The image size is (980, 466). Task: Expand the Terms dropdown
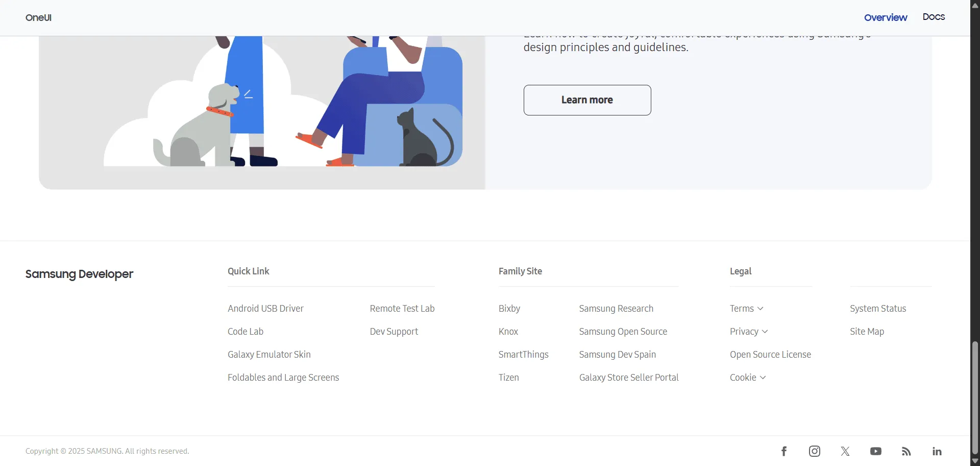(x=747, y=309)
